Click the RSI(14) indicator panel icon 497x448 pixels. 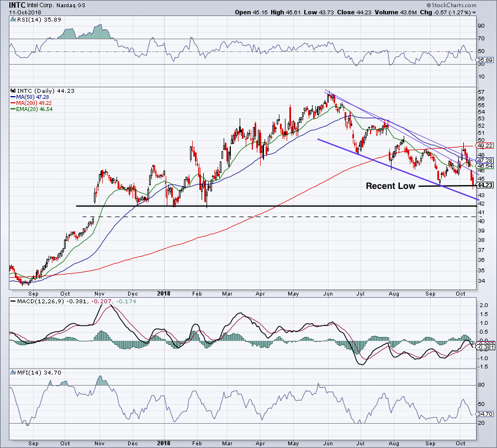point(13,20)
